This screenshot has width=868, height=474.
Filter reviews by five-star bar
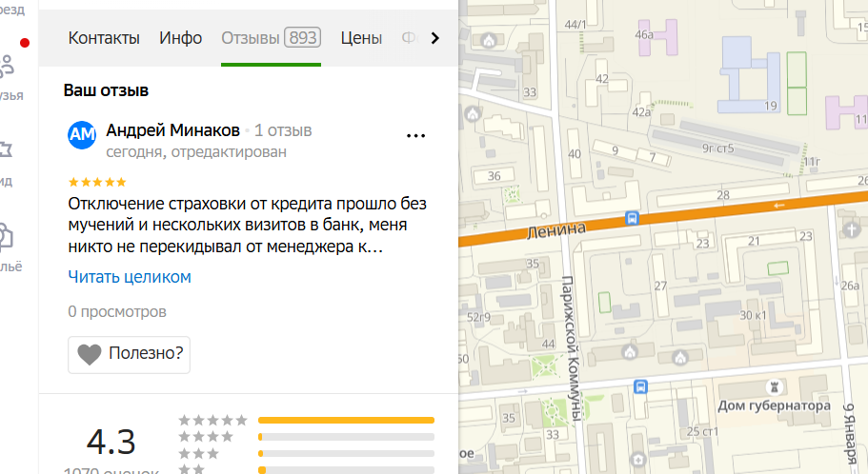(x=346, y=421)
